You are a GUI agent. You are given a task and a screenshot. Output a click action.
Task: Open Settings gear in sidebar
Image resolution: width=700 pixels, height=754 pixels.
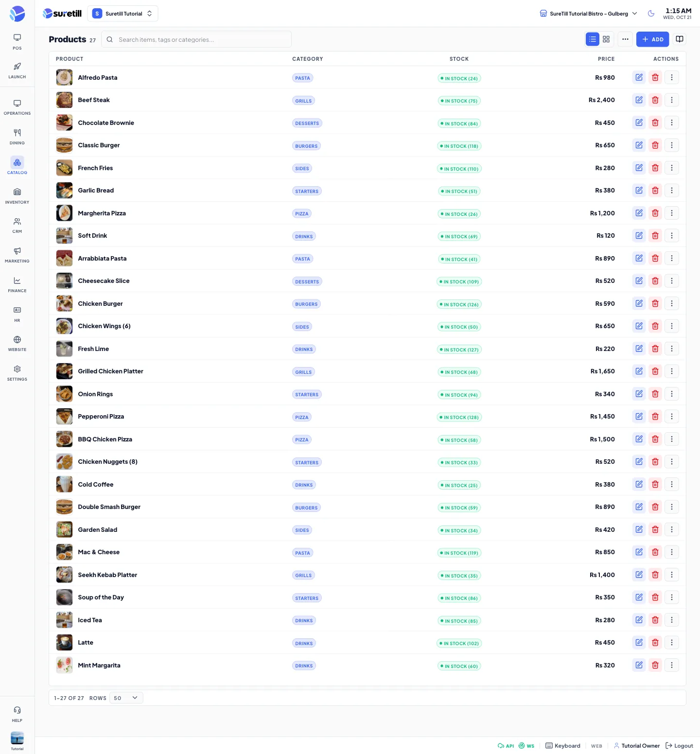(17, 373)
